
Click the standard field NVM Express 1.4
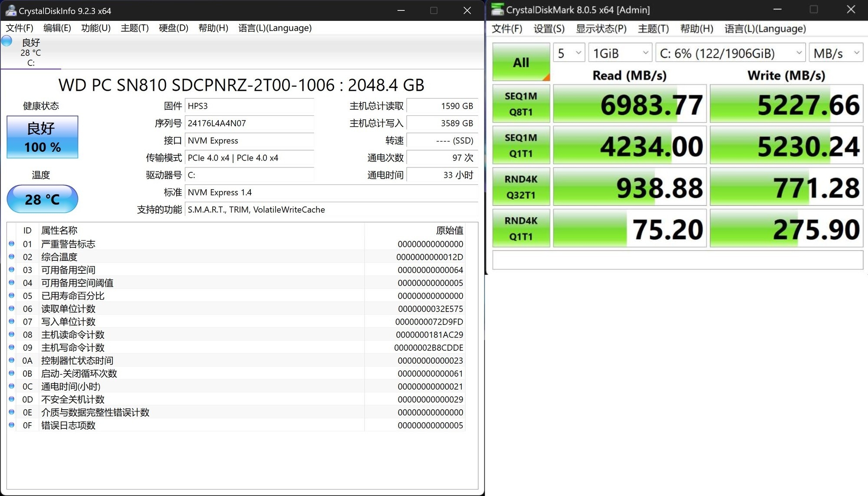coord(332,192)
